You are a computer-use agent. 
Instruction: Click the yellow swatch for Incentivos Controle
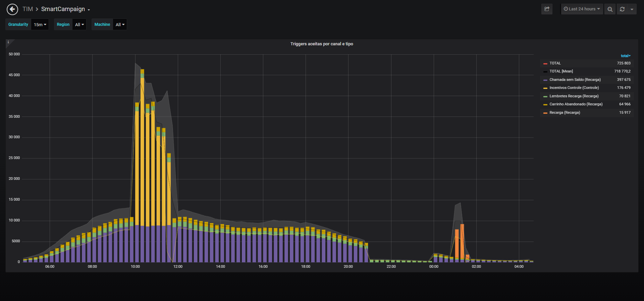point(545,88)
